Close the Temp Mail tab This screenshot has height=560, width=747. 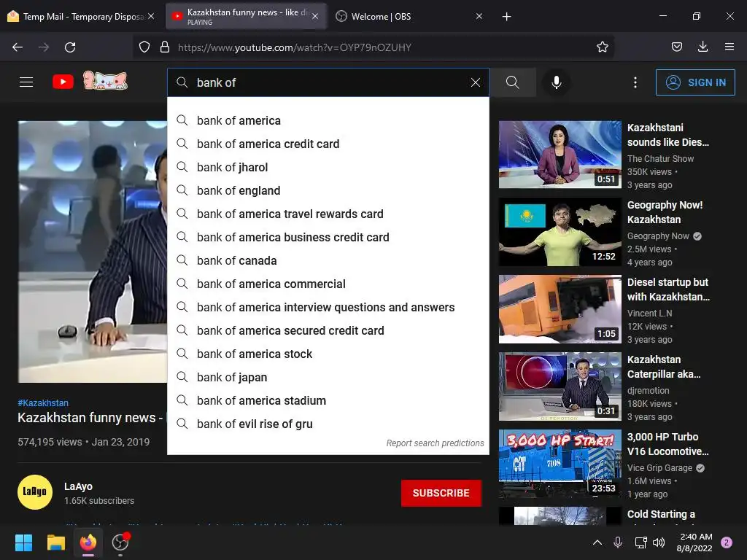(151, 16)
